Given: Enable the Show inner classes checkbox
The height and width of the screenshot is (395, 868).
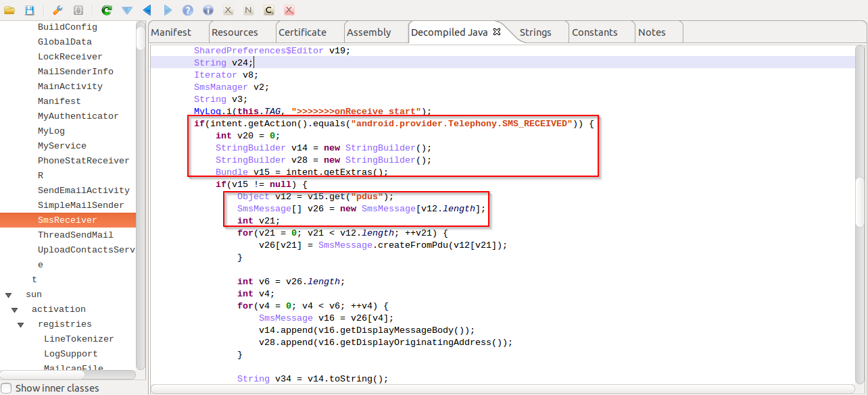Looking at the screenshot, I should [6, 388].
